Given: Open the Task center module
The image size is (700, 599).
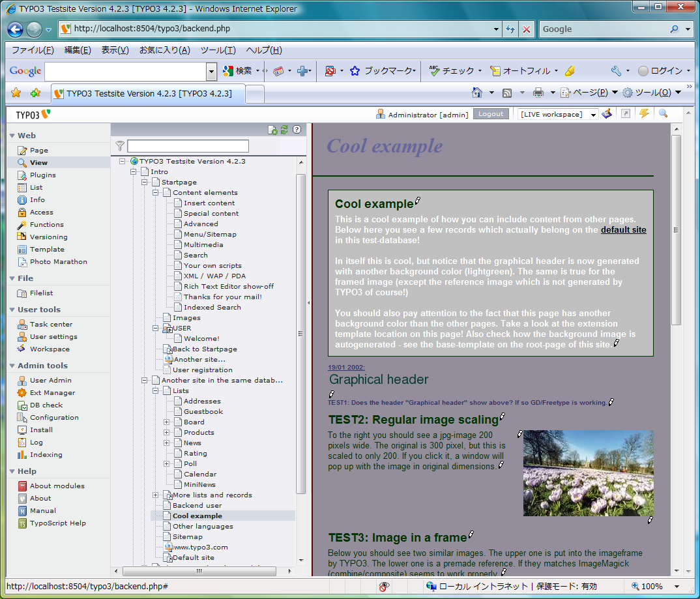Looking at the screenshot, I should [x=44, y=325].
